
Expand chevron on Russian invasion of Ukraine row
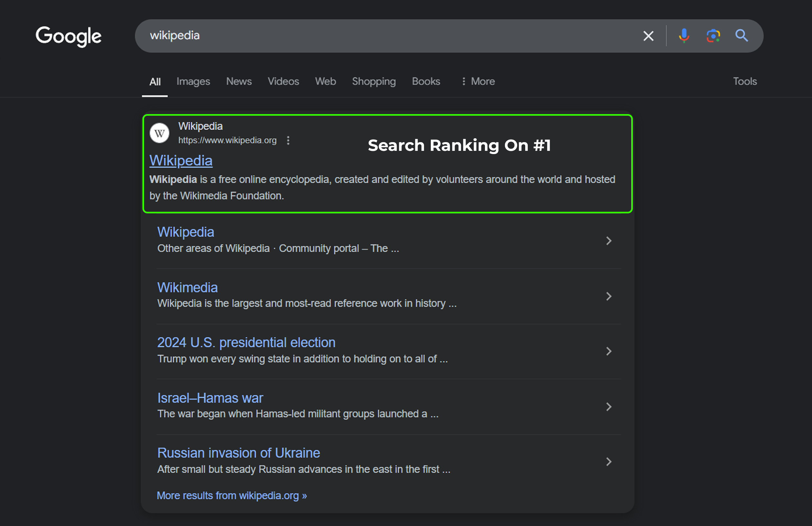tap(609, 462)
